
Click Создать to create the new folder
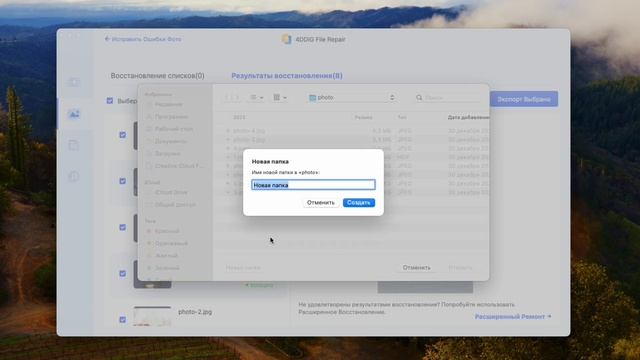(x=359, y=202)
